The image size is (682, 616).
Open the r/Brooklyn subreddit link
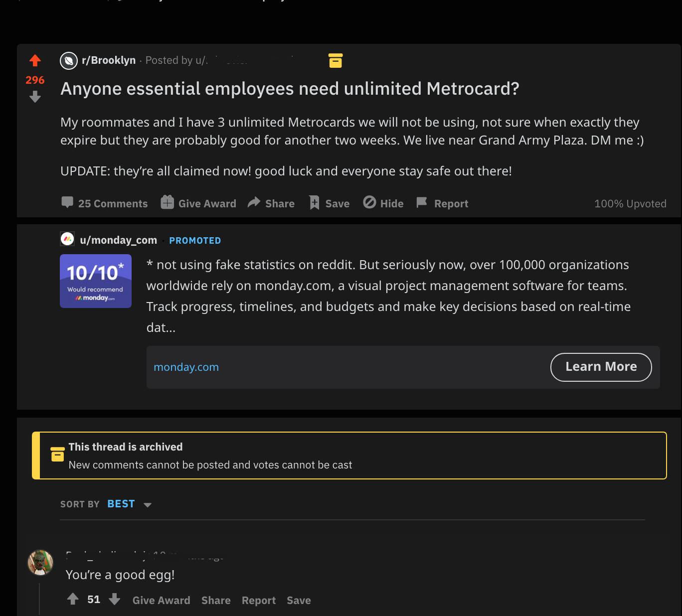[108, 60]
